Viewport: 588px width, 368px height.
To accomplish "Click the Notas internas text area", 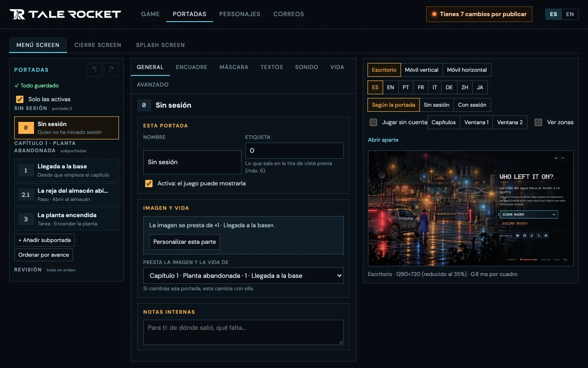I will (x=243, y=332).
